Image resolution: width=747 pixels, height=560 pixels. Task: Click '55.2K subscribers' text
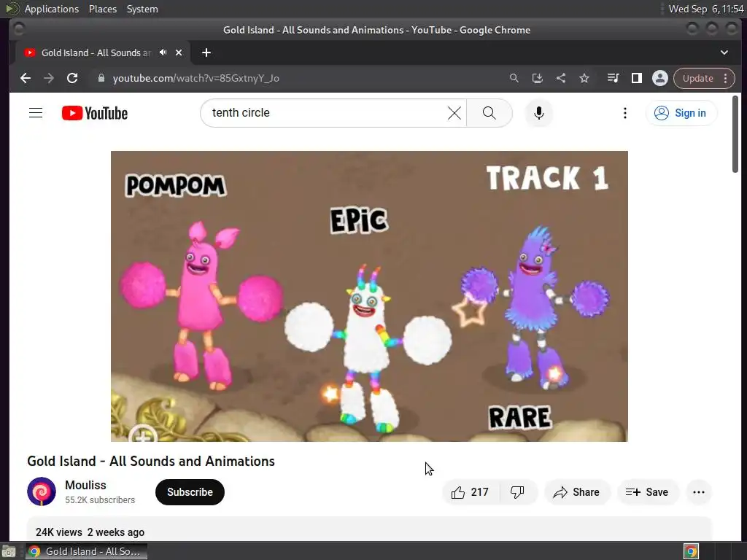click(100, 500)
